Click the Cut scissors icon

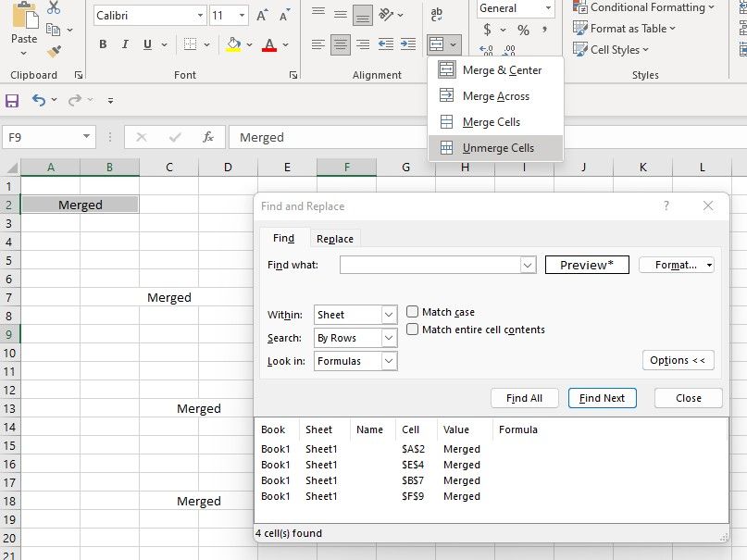(54, 6)
